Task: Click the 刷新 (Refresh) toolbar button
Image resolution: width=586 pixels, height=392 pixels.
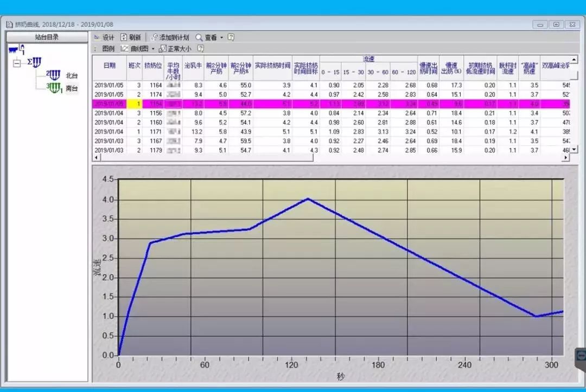Action: (131, 37)
